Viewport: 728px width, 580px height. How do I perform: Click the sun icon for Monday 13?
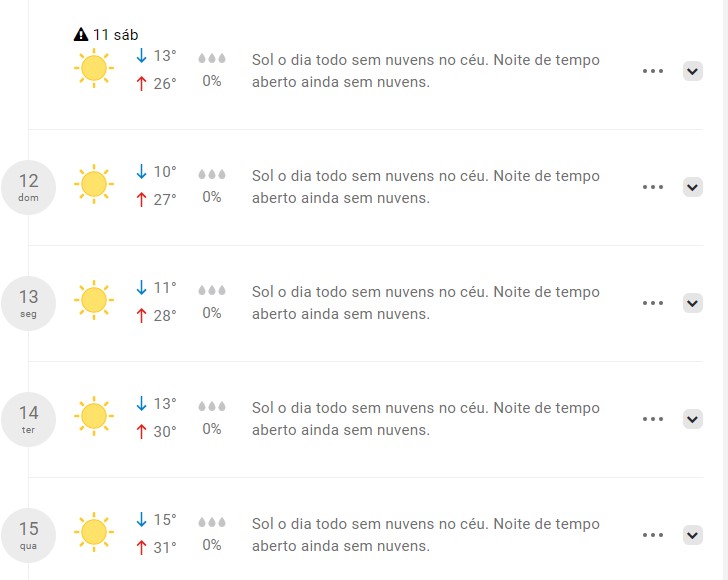(93, 300)
